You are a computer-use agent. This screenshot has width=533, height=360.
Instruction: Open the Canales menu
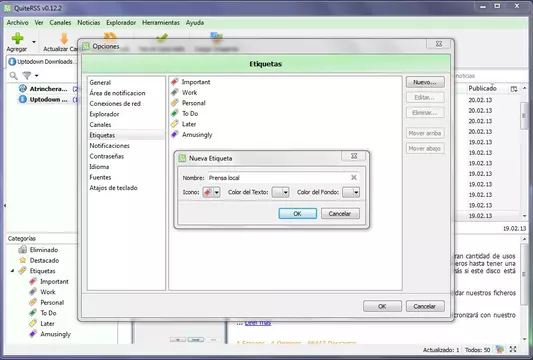tap(60, 22)
